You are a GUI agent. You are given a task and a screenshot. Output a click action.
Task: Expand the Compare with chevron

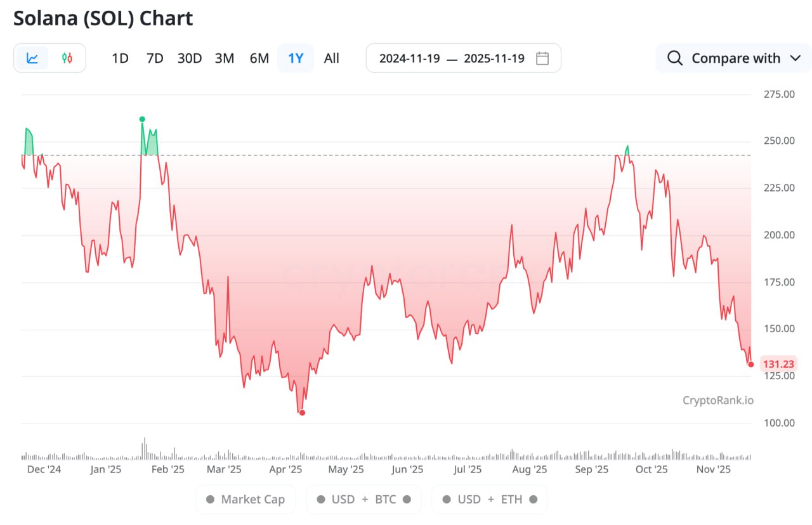click(x=796, y=58)
